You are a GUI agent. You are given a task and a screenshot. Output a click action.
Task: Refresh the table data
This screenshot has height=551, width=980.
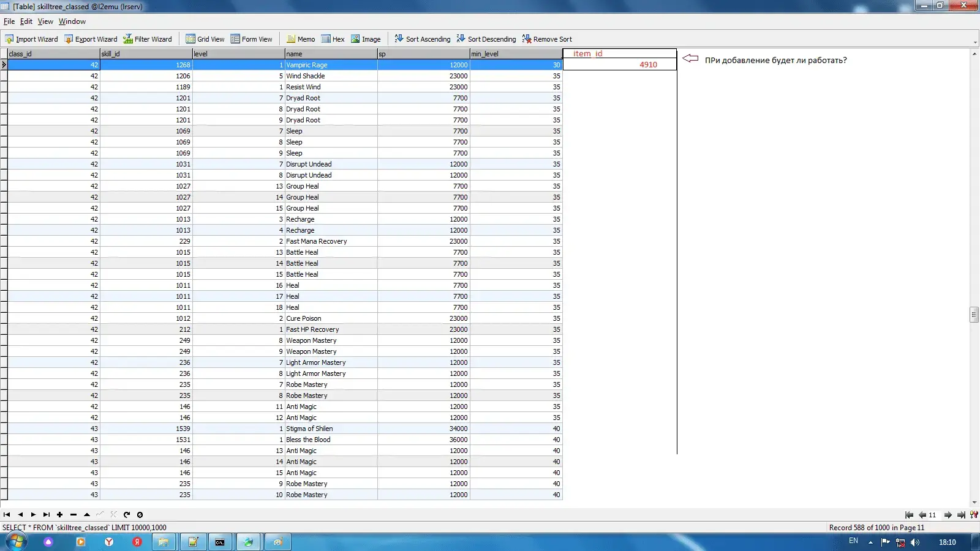click(126, 515)
